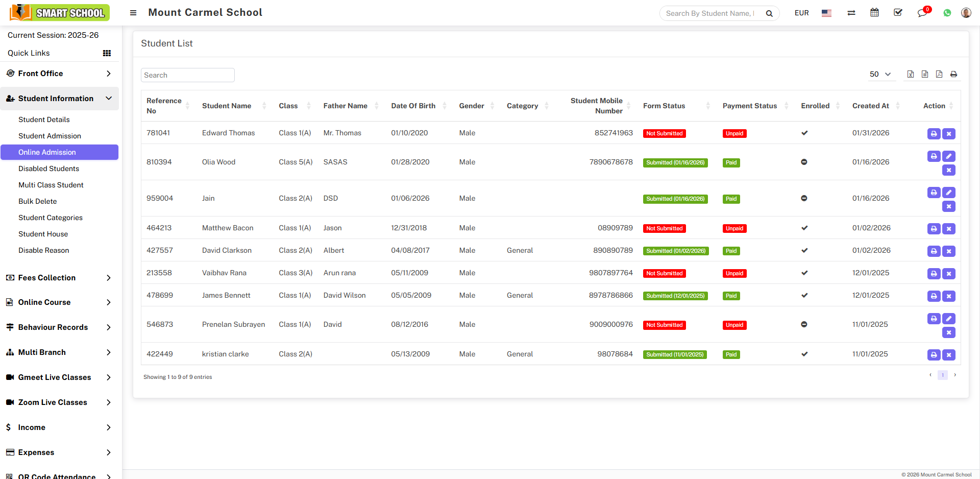Open chat notifications with red badge
980x479 pixels.
click(922, 13)
